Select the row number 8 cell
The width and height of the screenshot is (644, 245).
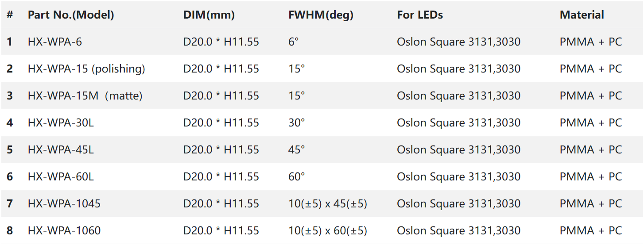click(x=10, y=231)
